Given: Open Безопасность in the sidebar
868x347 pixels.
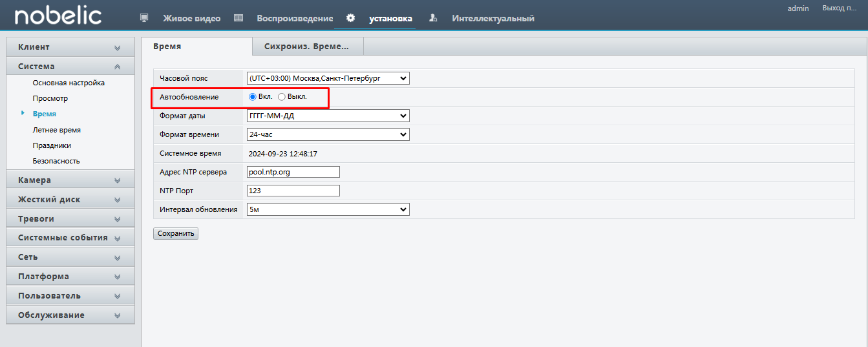Looking at the screenshot, I should pos(56,161).
